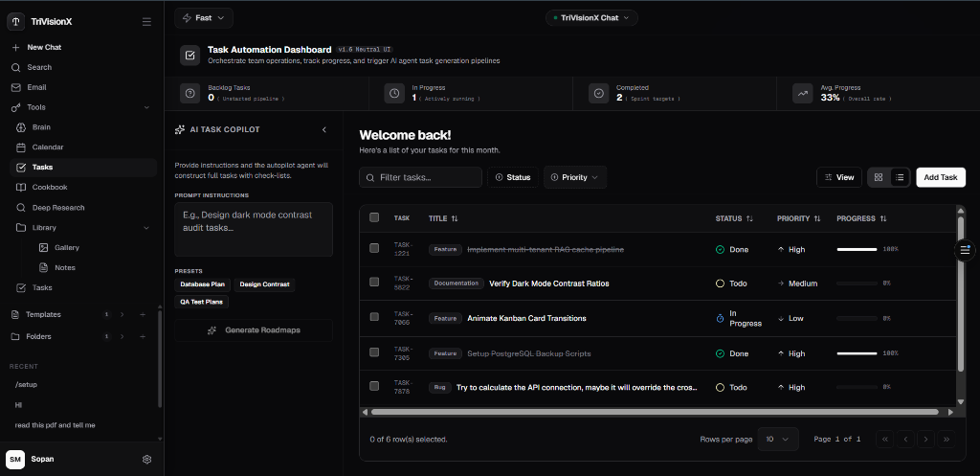Image resolution: width=980 pixels, height=476 pixels.
Task: Click the Task Automation Dashboard checkbox icon
Action: (190, 55)
